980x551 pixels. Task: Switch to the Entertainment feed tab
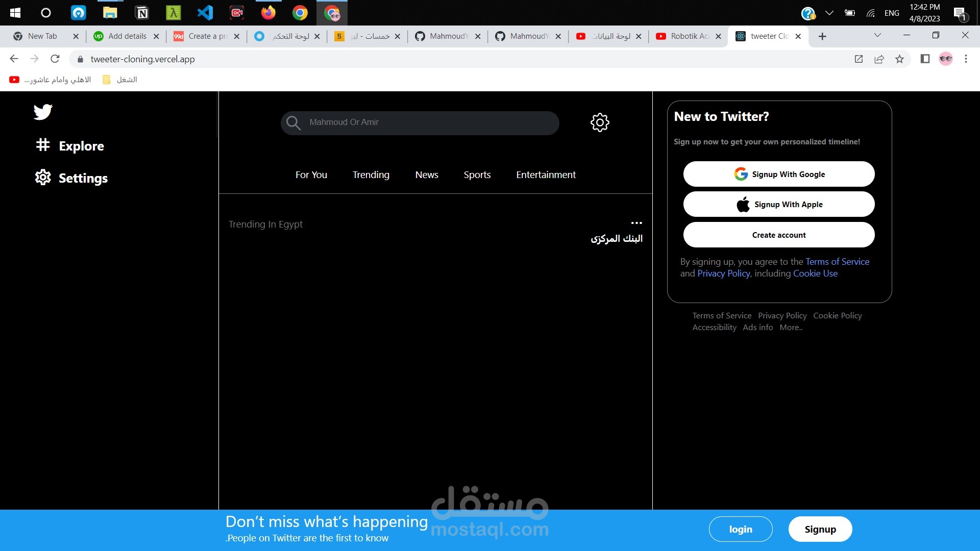click(x=546, y=174)
